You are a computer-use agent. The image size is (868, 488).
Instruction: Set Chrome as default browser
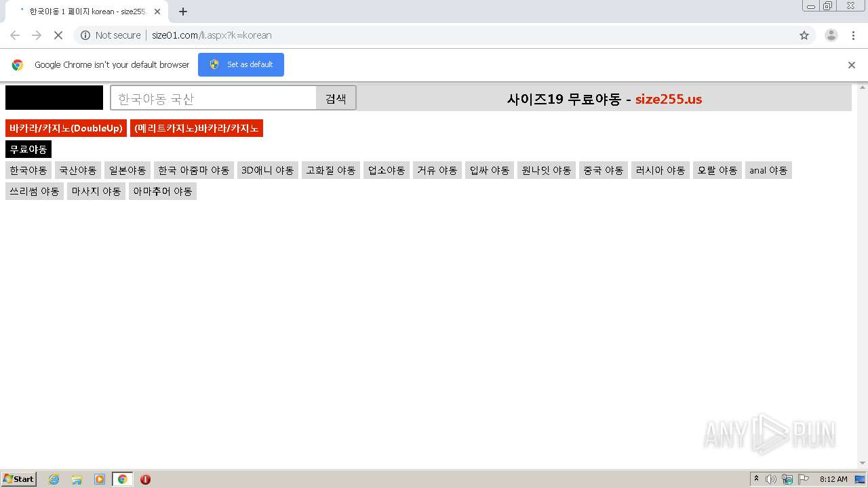(x=241, y=64)
